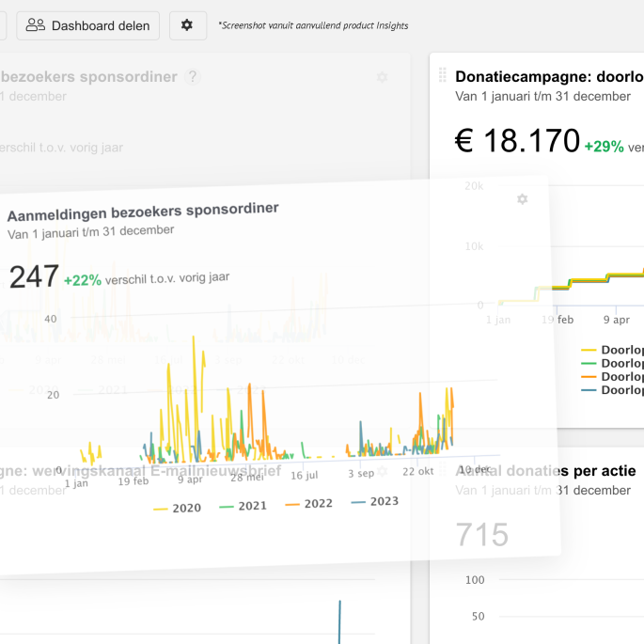Grab the drag handle on Donatiecampagne card

tap(442, 76)
